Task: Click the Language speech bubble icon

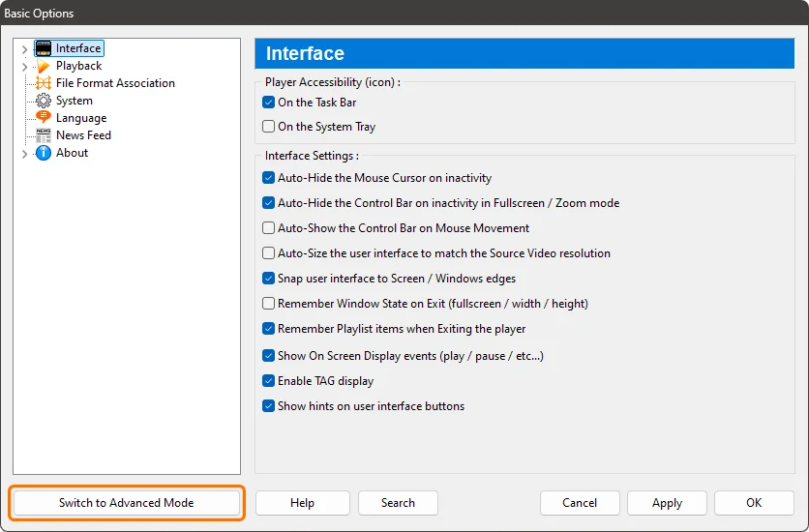Action: pos(44,118)
